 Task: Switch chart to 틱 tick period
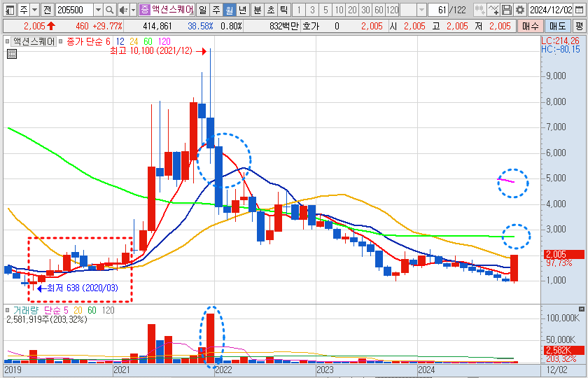284,10
